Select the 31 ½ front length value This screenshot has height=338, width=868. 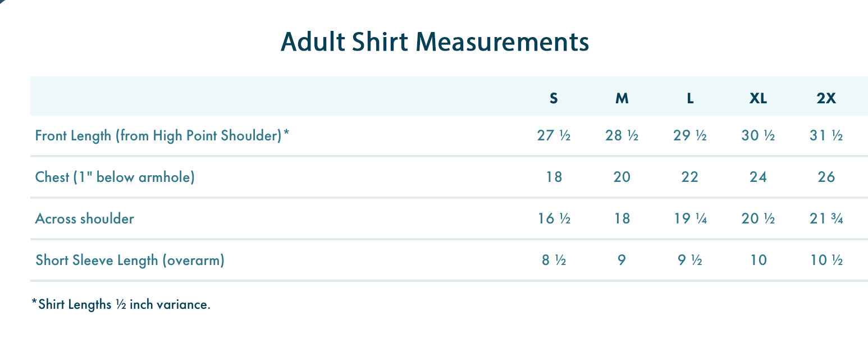tap(826, 136)
